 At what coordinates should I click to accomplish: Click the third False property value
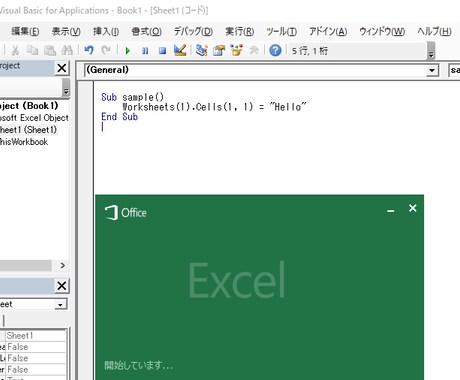(36, 370)
